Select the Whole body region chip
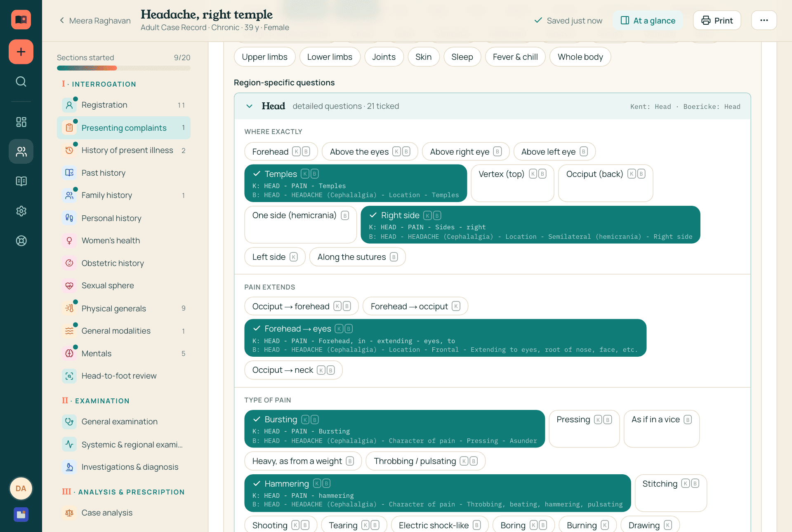This screenshot has height=532, width=792. [x=580, y=57]
